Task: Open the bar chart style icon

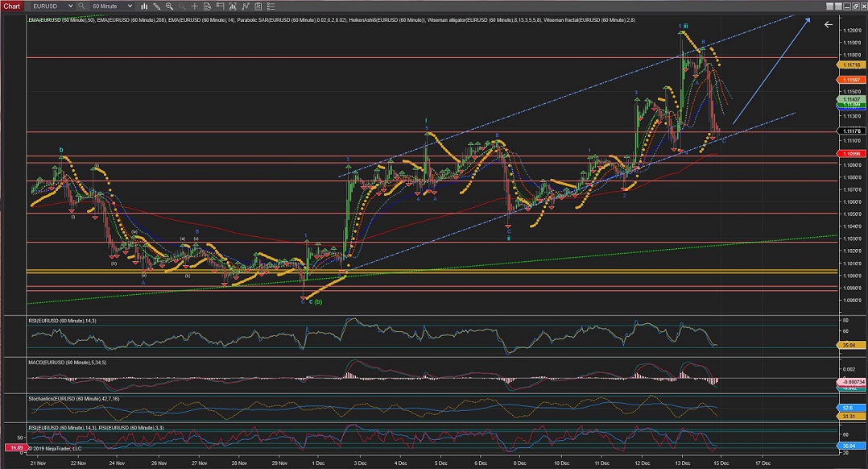Action: [144, 6]
